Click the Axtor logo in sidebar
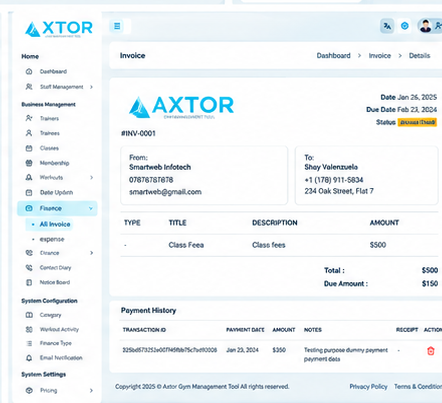Screen dimensions: 442x403 coord(59,29)
